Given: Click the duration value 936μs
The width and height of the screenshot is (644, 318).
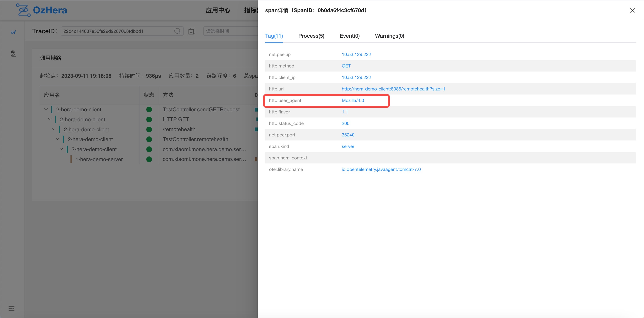Looking at the screenshot, I should pyautogui.click(x=153, y=76).
